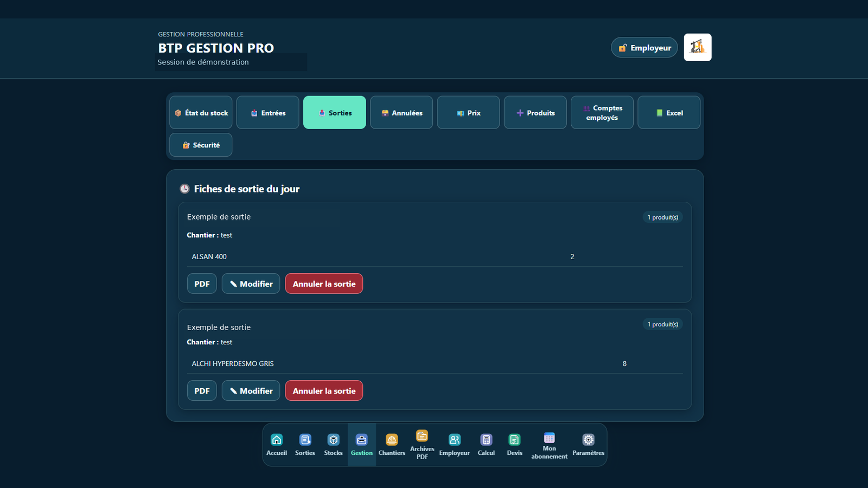868x488 pixels.
Task: Open Mon abonnement
Action: point(549,445)
